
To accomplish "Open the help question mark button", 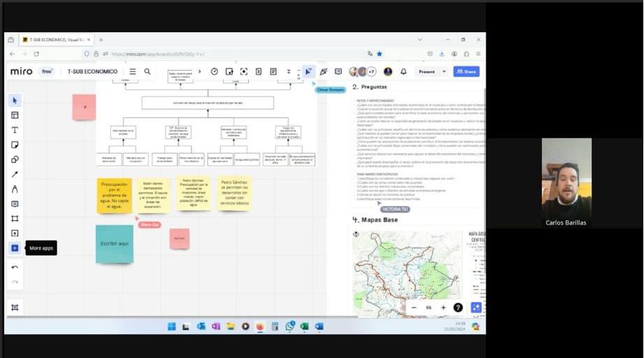I will 458,308.
